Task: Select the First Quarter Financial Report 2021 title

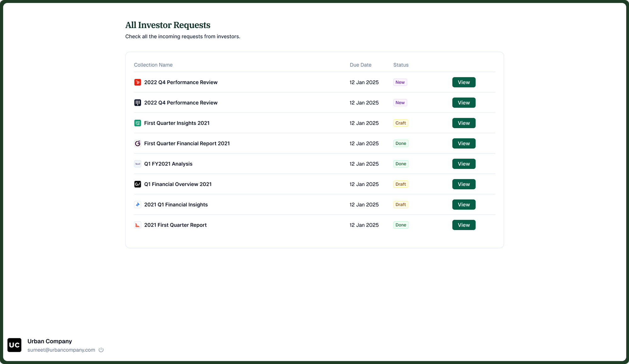Action: click(x=187, y=143)
